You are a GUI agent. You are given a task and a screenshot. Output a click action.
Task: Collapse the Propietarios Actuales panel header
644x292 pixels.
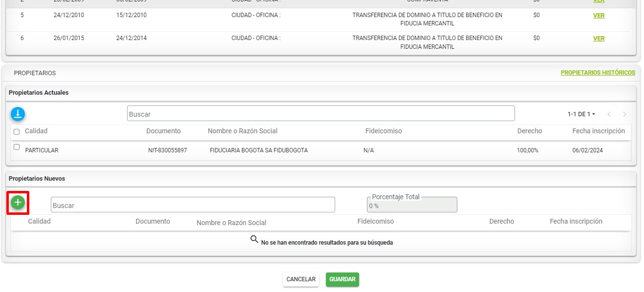tap(38, 93)
